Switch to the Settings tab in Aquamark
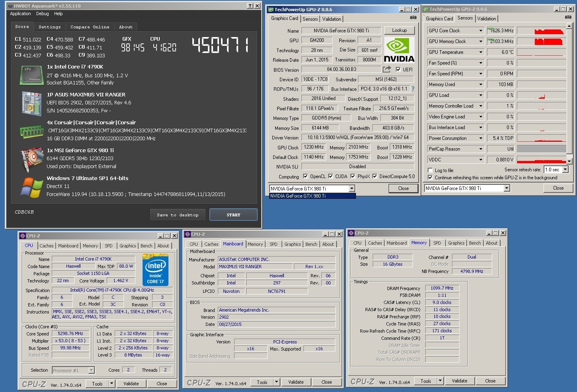The width and height of the screenshot is (577, 392). pos(50,27)
